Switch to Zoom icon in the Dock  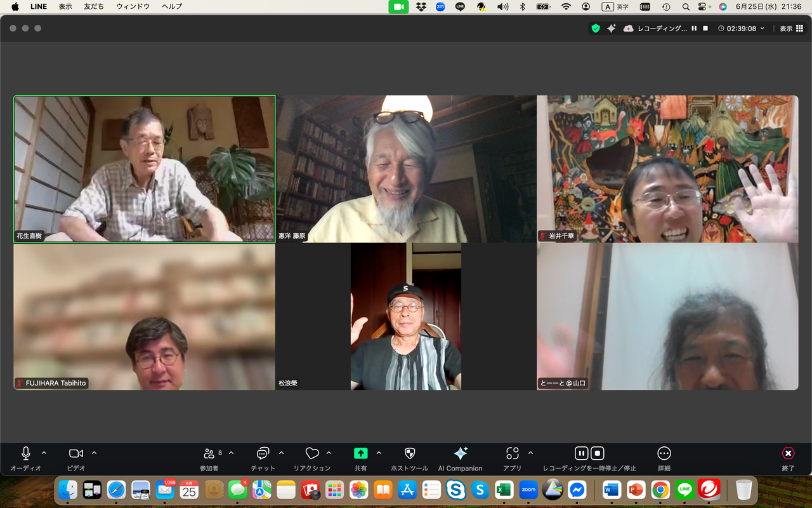pyautogui.click(x=528, y=490)
